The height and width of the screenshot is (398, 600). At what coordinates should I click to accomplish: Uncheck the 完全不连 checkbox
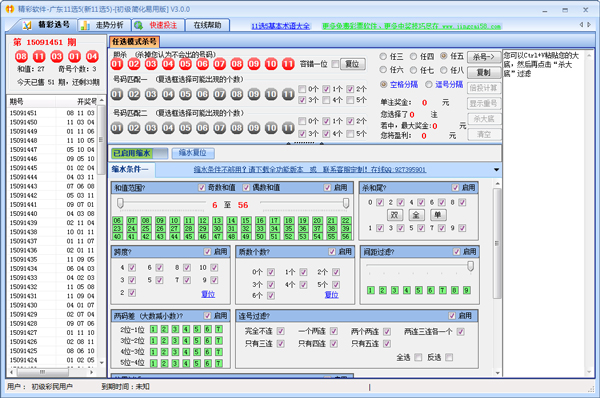point(280,331)
